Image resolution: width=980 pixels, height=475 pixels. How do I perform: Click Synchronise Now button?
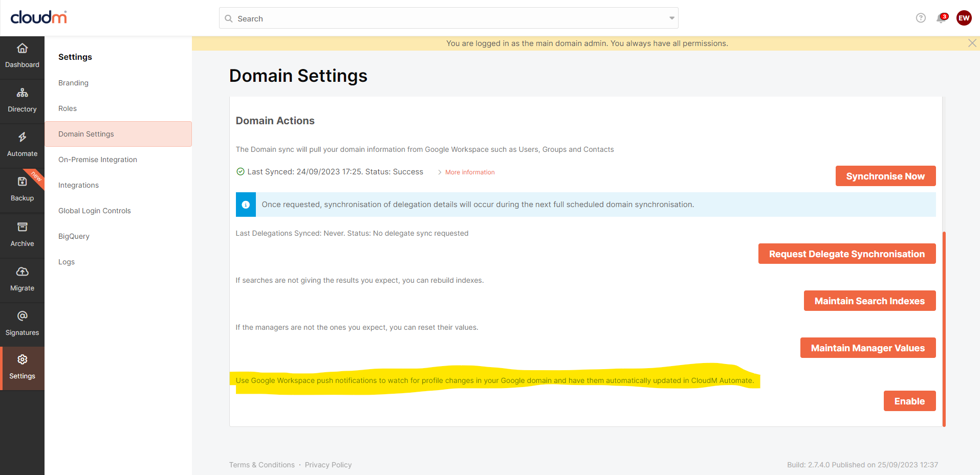[x=885, y=176]
